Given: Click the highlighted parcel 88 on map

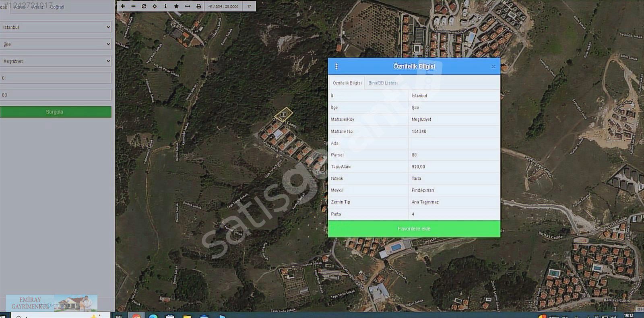Looking at the screenshot, I should (283, 114).
